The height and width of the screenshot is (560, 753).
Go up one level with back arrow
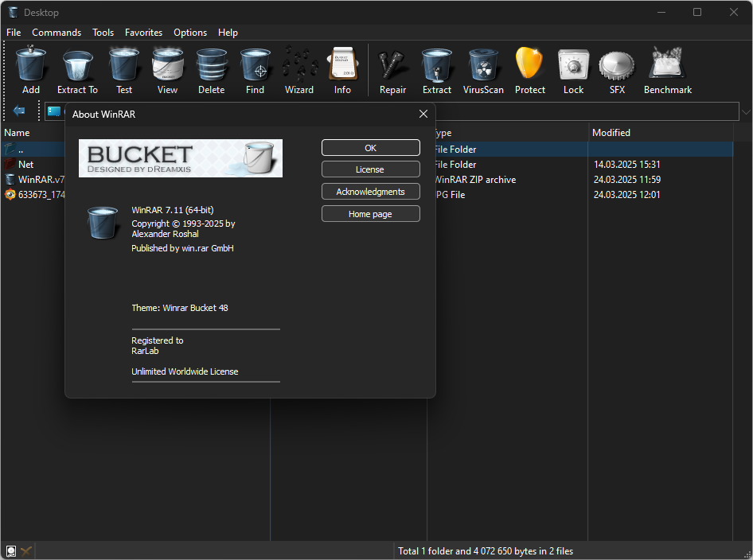tap(19, 111)
